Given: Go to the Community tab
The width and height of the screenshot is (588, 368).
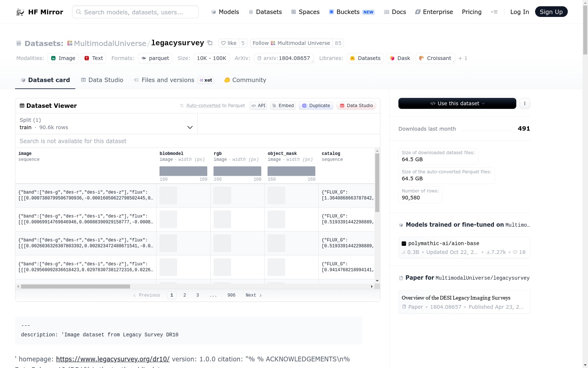Looking at the screenshot, I should pyautogui.click(x=245, y=80).
